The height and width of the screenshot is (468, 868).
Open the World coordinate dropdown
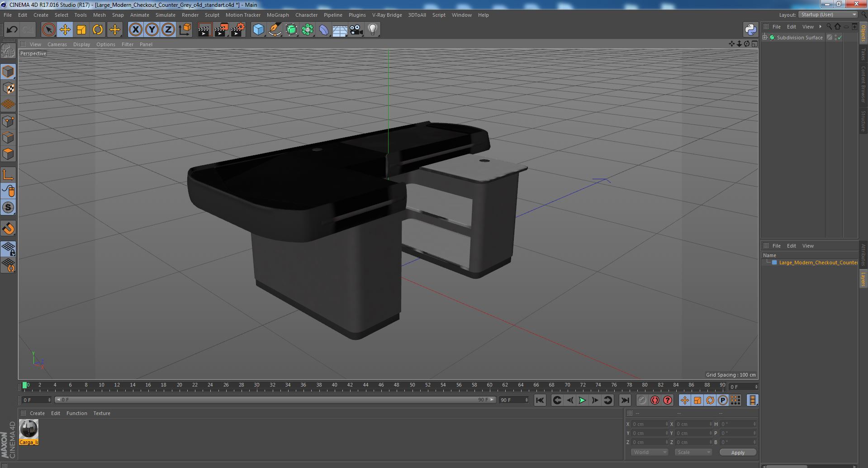(x=650, y=452)
